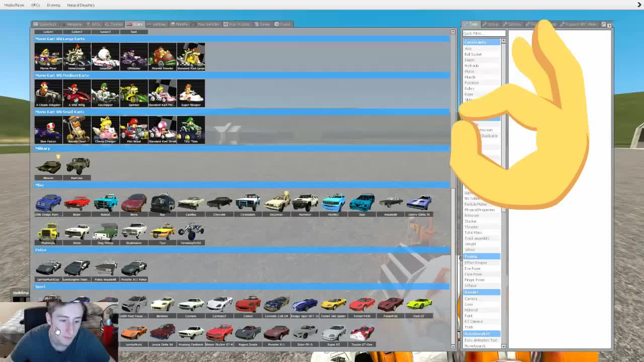Collapse the Military vehicle category

tap(242, 148)
